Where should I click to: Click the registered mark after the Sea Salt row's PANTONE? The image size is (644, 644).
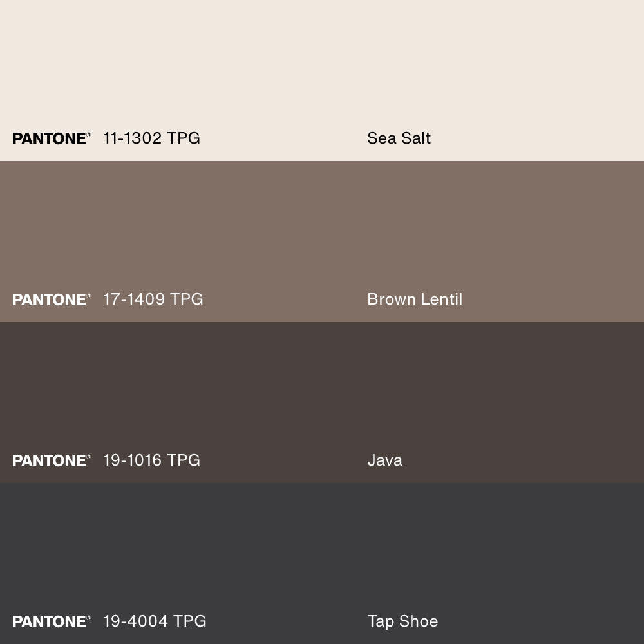88,135
